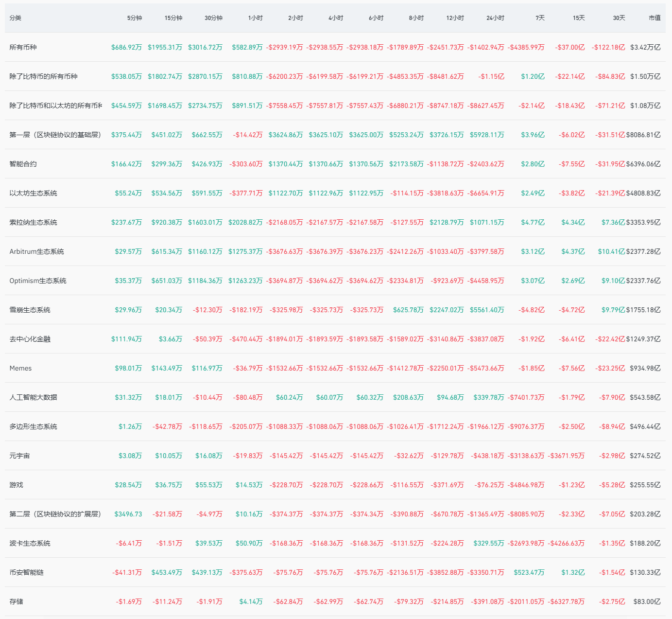Screen dimensions: 672x619
Task: Select $14.53万 1-hour value for 游戏
Action: (x=249, y=485)
